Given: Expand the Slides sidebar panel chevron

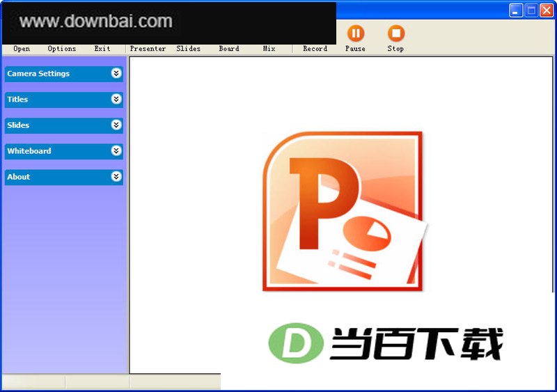Looking at the screenshot, I should tap(116, 125).
